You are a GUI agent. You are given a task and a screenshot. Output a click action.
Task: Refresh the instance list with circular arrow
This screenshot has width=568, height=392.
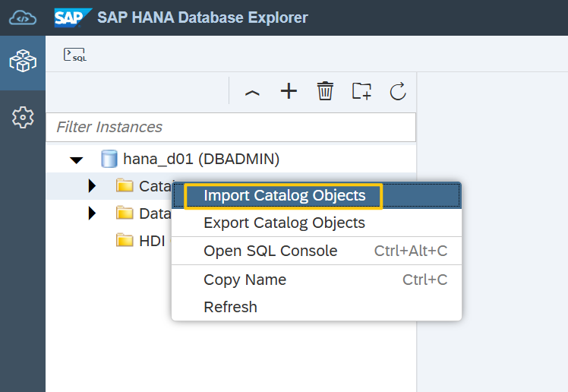coord(398,91)
